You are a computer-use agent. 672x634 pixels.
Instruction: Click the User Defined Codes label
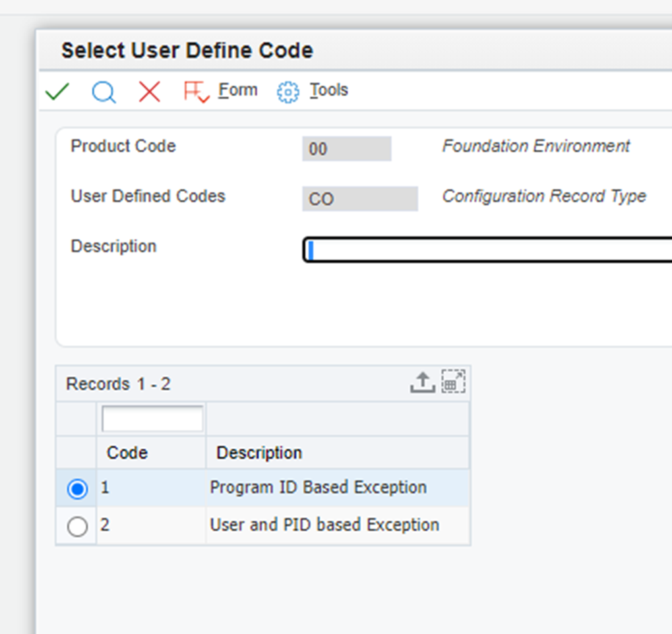148,196
